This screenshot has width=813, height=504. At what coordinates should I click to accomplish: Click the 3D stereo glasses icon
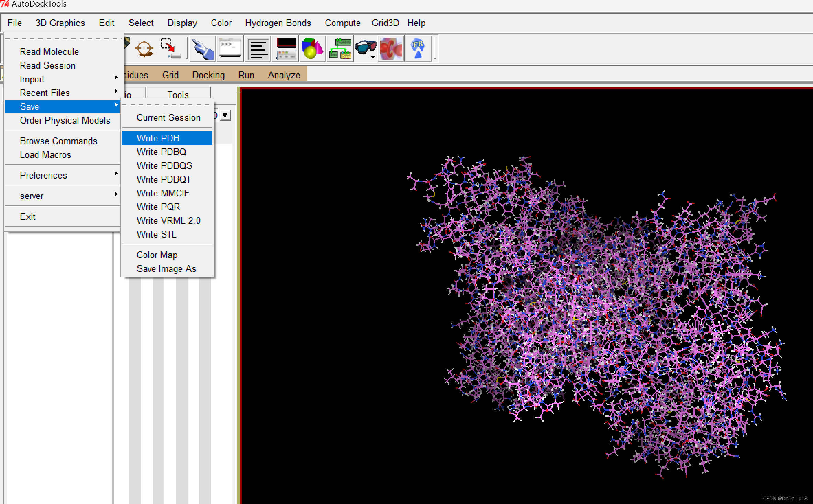(365, 48)
